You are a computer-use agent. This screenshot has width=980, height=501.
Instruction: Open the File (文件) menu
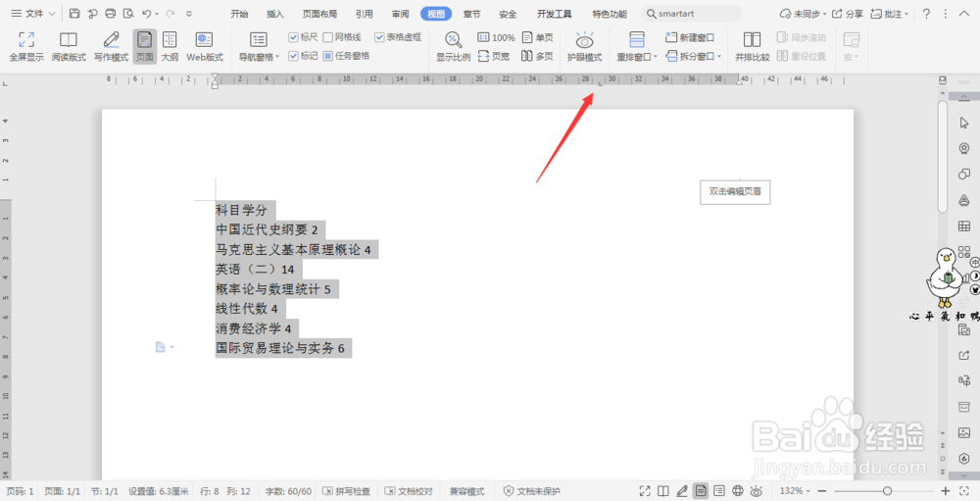point(33,13)
